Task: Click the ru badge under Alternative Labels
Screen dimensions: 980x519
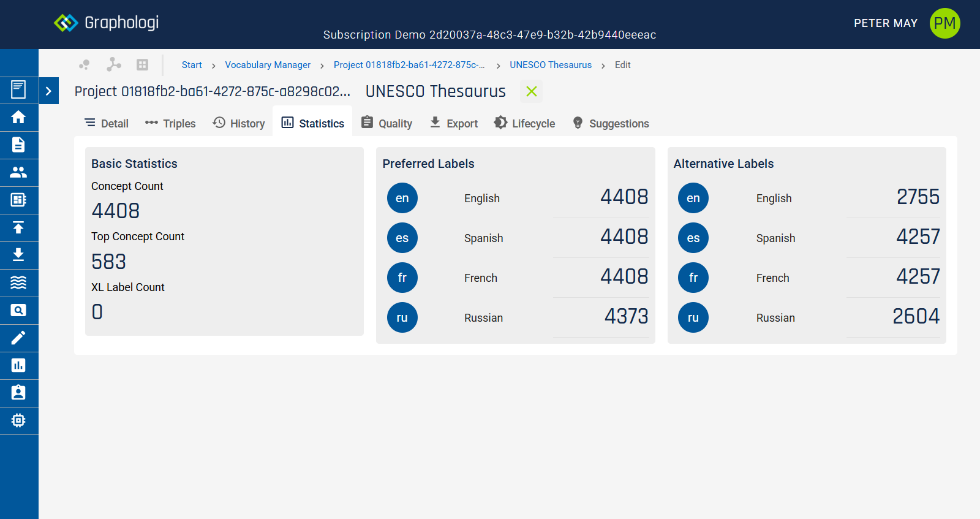Action: [693, 317]
